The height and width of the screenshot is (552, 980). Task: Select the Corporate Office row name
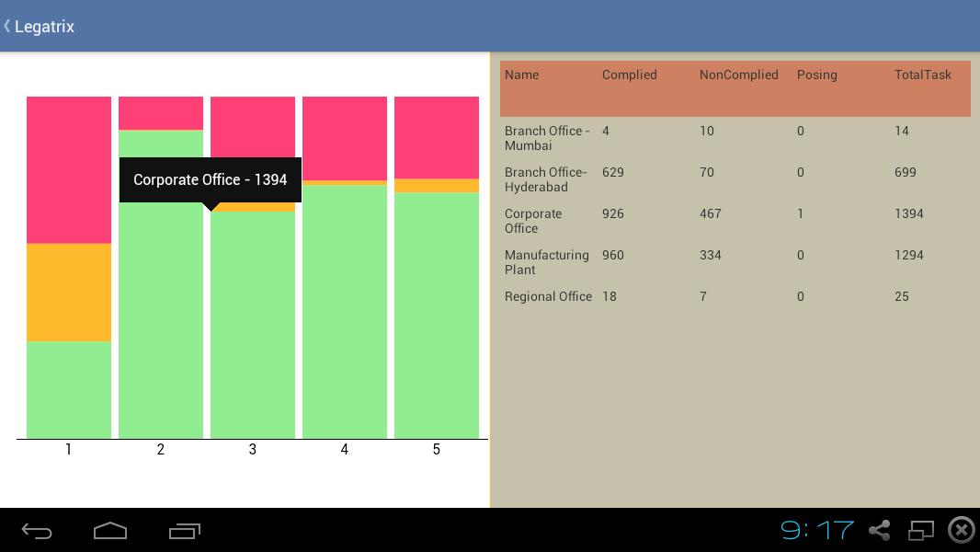pos(533,221)
